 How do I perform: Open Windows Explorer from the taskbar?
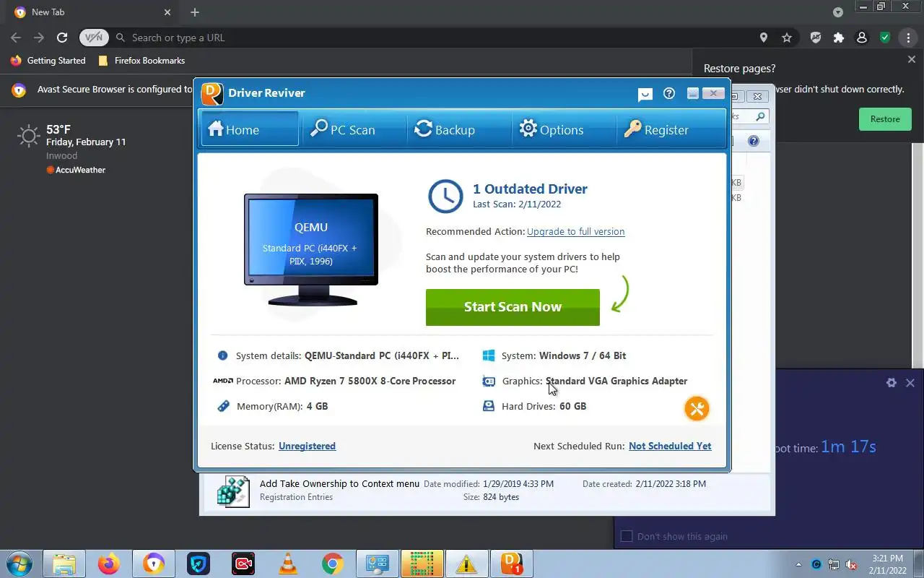coord(64,564)
